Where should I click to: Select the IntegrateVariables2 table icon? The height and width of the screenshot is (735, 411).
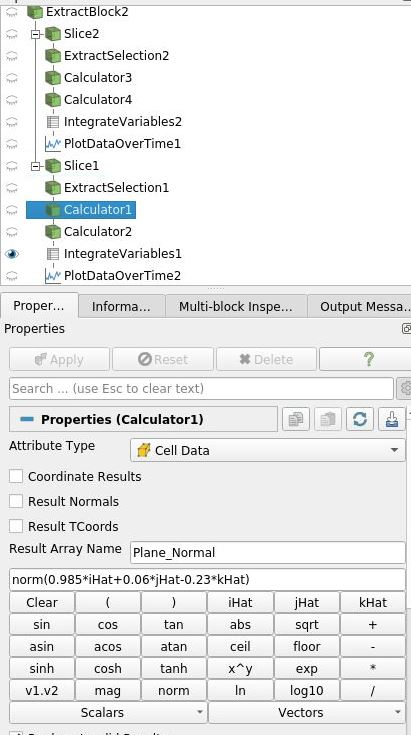(53, 122)
